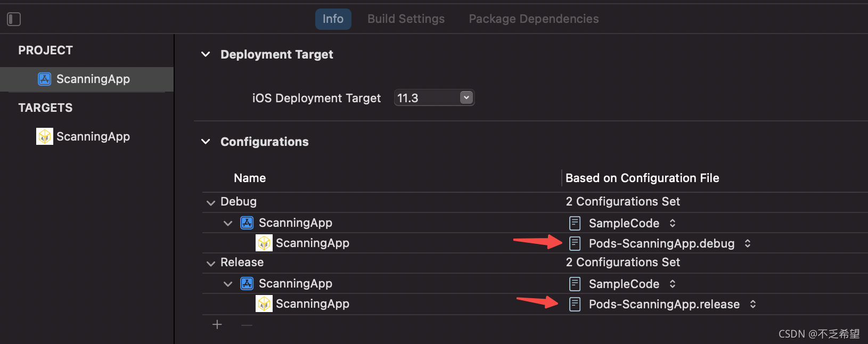The image size is (868, 344).
Task: Open the Package Dependencies tab
Action: (534, 19)
